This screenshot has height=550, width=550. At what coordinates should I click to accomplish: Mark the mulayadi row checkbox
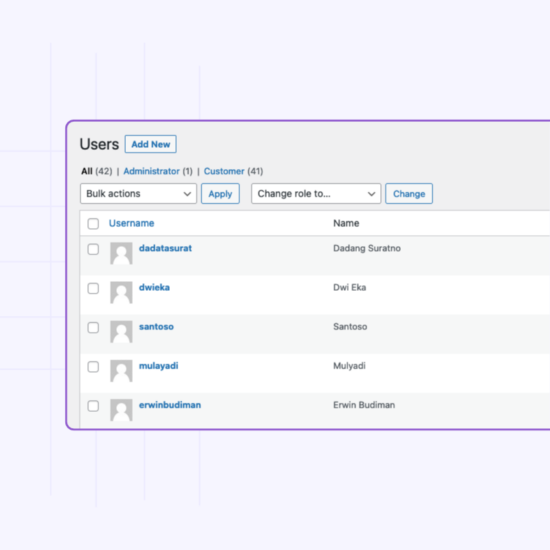click(x=93, y=367)
